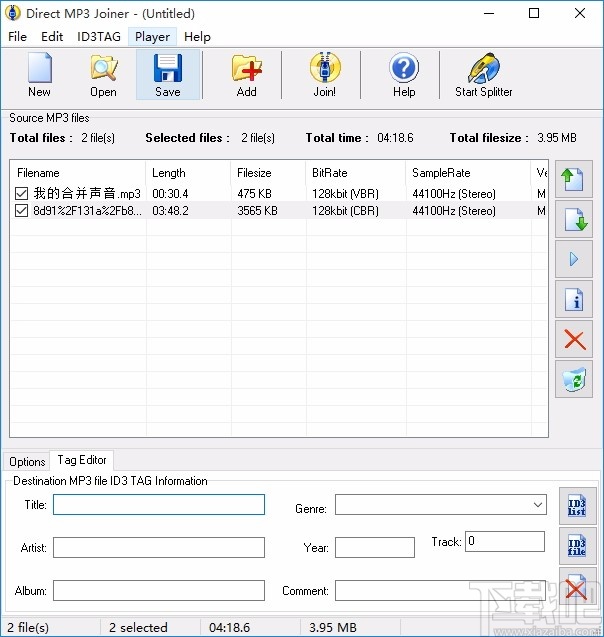Click the Help question mark icon
The image size is (604, 637).
404,75
